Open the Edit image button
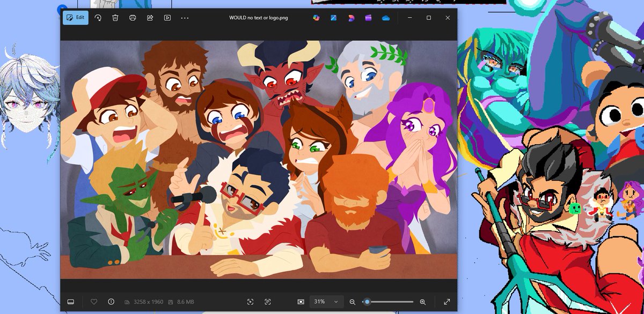 (x=75, y=18)
